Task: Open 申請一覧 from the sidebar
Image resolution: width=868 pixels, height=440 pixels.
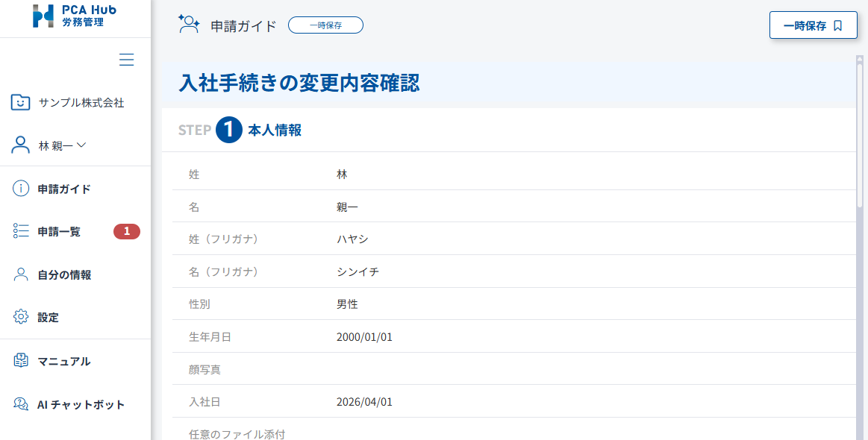Action: (60, 232)
